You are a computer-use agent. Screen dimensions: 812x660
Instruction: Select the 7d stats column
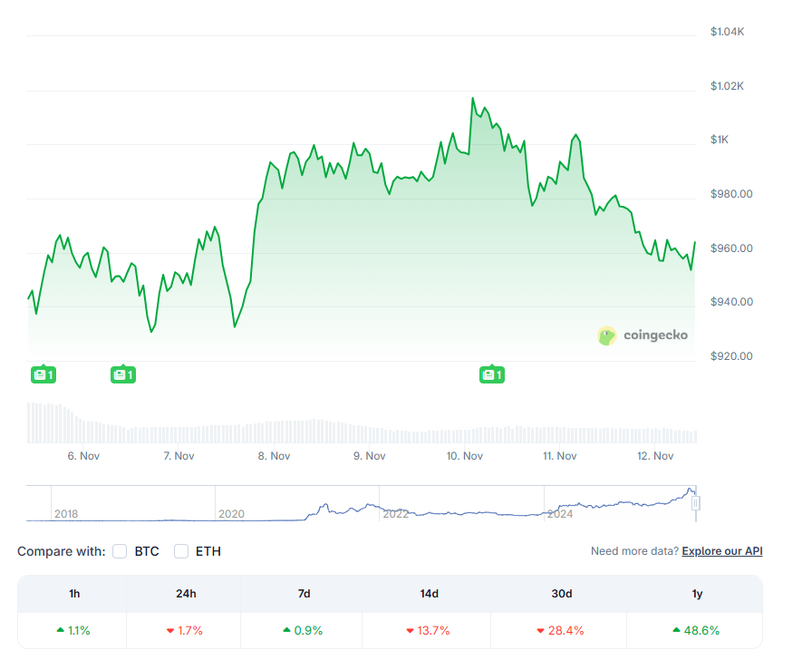click(x=303, y=594)
